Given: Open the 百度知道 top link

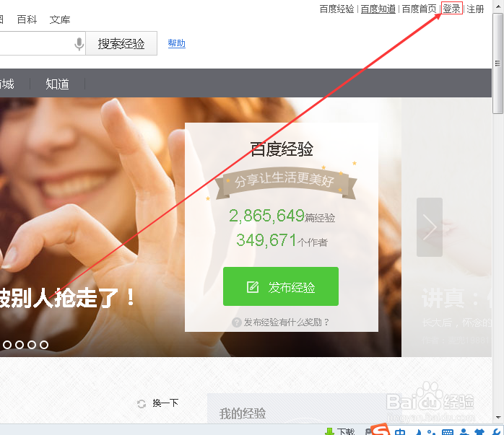Looking at the screenshot, I should (x=378, y=9).
